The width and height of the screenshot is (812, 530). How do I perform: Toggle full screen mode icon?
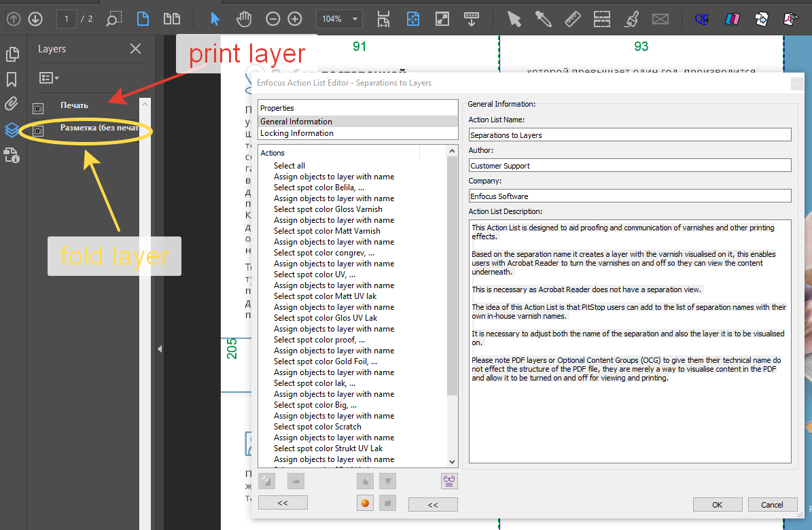point(442,19)
